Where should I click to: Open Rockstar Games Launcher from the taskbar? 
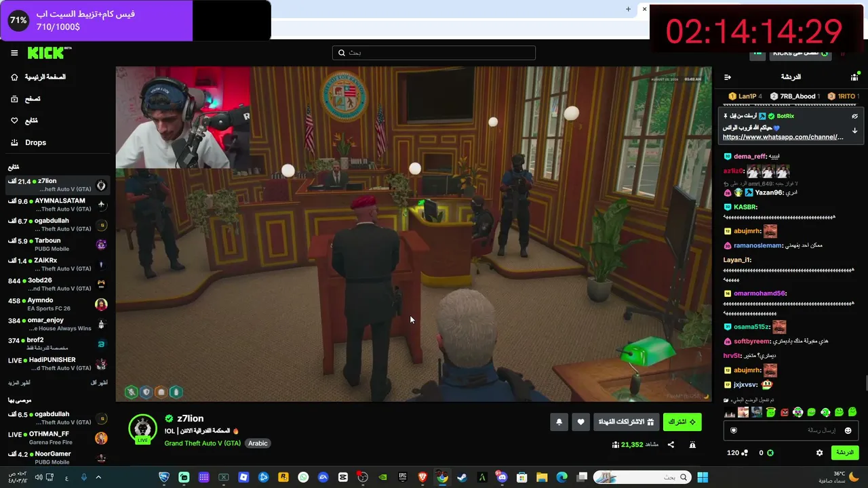coord(283,477)
